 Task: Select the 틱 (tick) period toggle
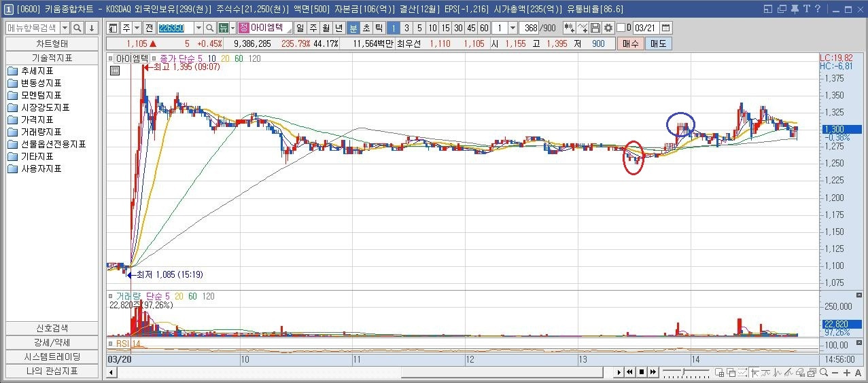pyautogui.click(x=379, y=28)
